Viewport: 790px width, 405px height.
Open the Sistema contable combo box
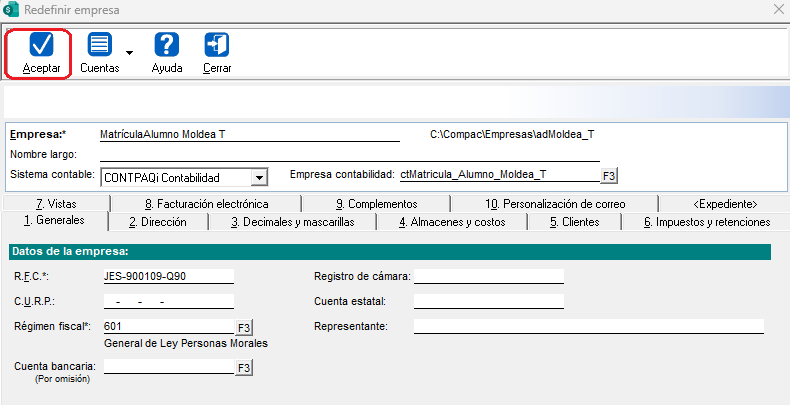[x=185, y=177]
